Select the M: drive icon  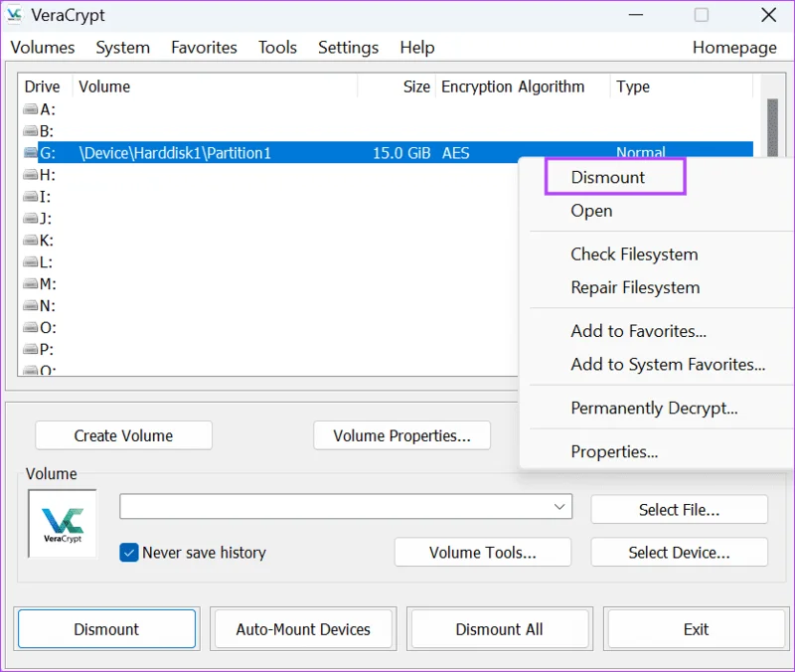pyautogui.click(x=31, y=284)
